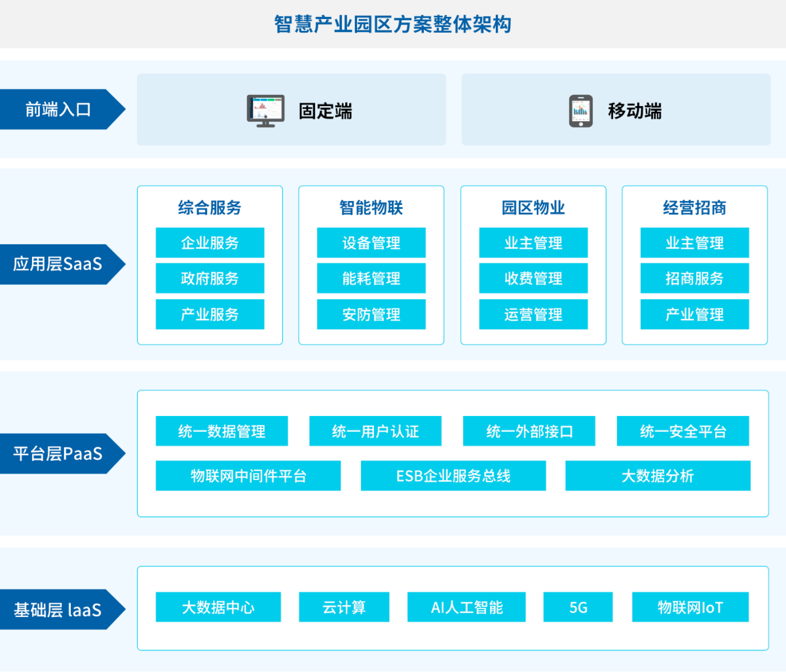Open 能耗管理 under 智能物联
Image resolution: width=786 pixels, height=672 pixels.
(x=371, y=278)
